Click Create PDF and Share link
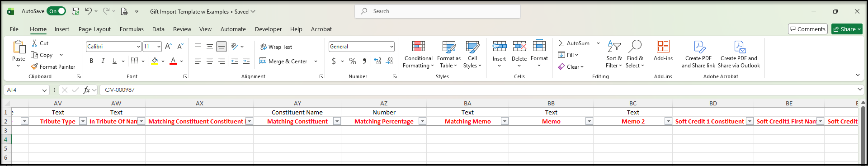 pyautogui.click(x=698, y=54)
